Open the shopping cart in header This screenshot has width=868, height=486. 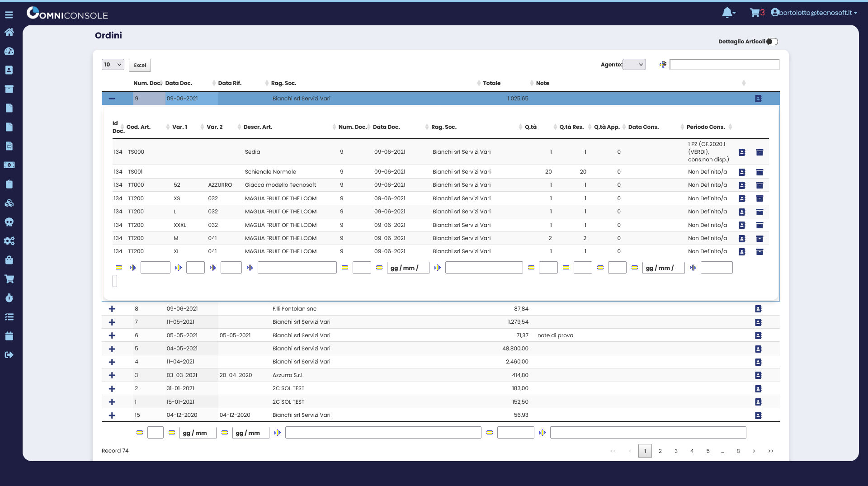pyautogui.click(x=755, y=13)
